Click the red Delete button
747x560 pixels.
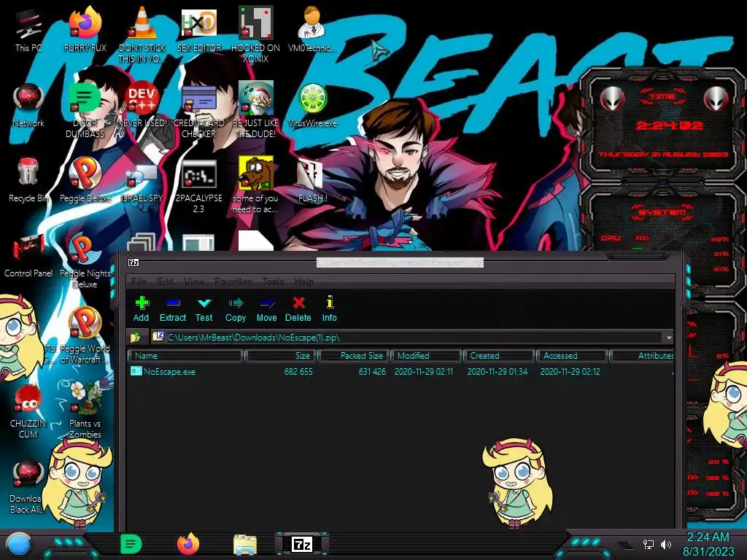click(x=298, y=309)
